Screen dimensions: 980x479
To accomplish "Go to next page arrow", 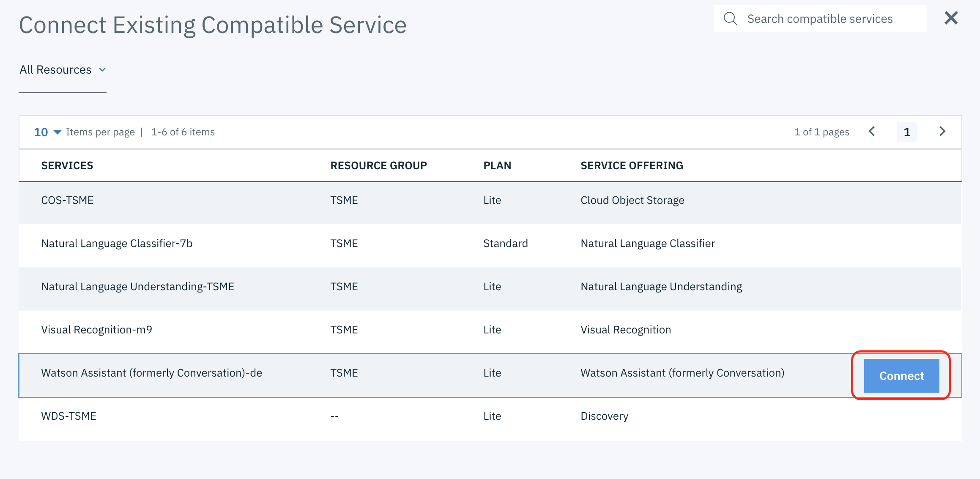I will 942,132.
